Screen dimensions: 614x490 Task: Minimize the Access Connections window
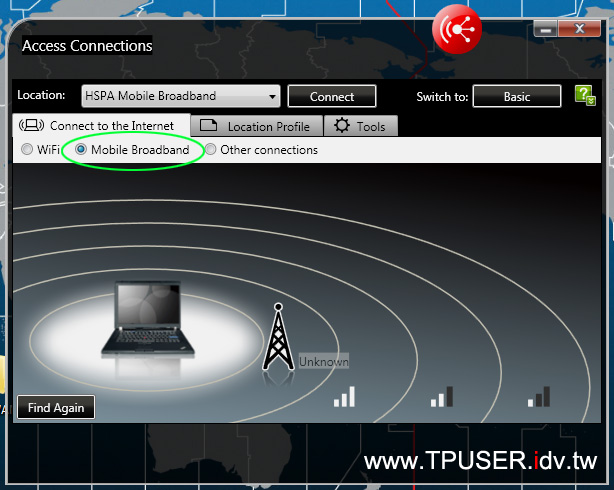point(546,29)
